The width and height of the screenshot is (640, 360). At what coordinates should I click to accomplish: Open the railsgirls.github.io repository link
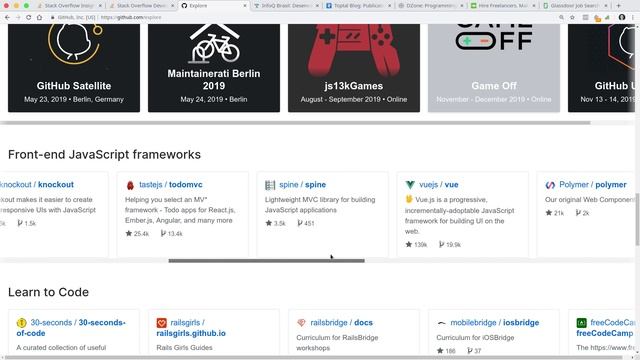pyautogui.click(x=191, y=328)
